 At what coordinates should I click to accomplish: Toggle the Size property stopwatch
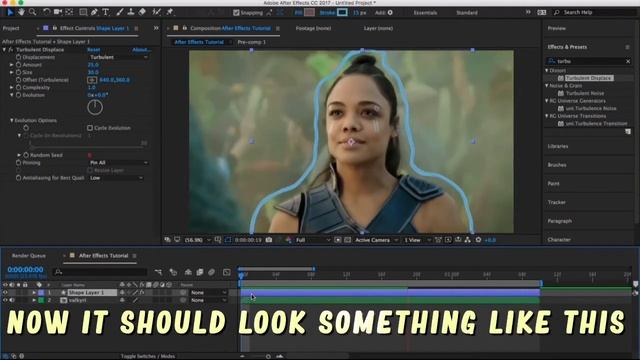coord(19,72)
